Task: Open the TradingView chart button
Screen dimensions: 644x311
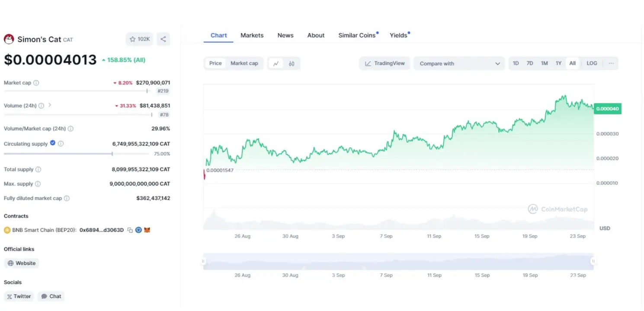Action: [x=384, y=63]
